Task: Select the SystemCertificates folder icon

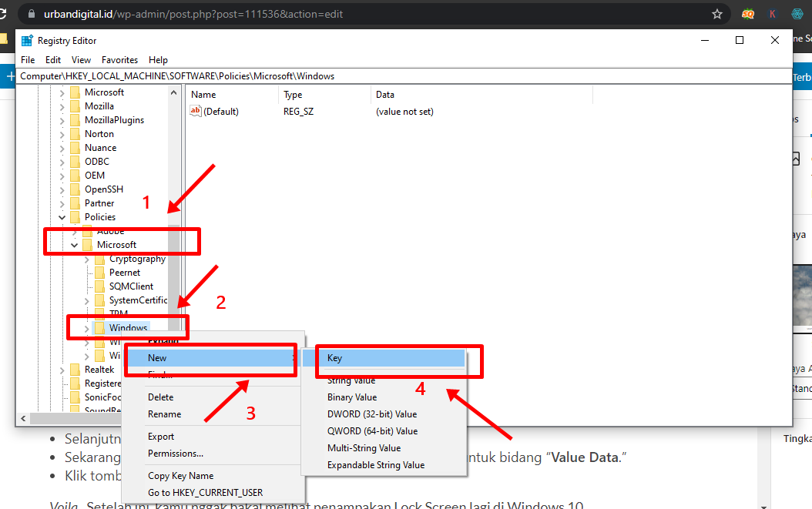Action: (100, 300)
